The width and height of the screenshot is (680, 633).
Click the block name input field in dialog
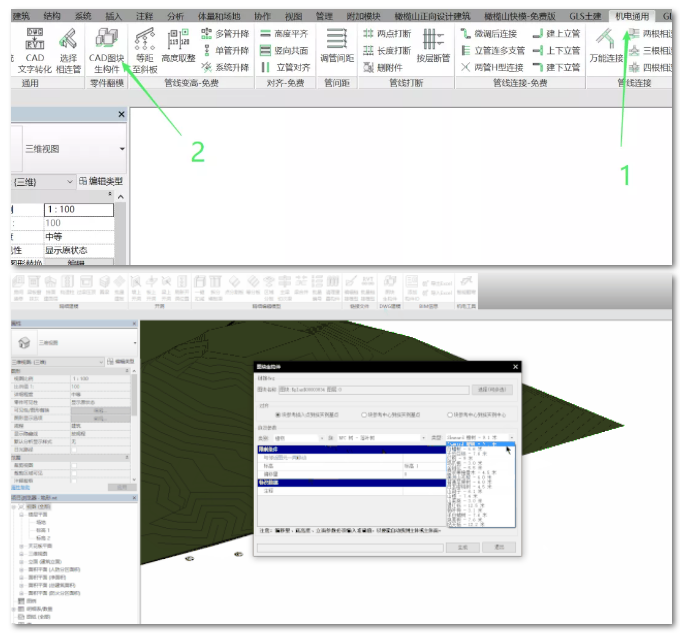(373, 389)
